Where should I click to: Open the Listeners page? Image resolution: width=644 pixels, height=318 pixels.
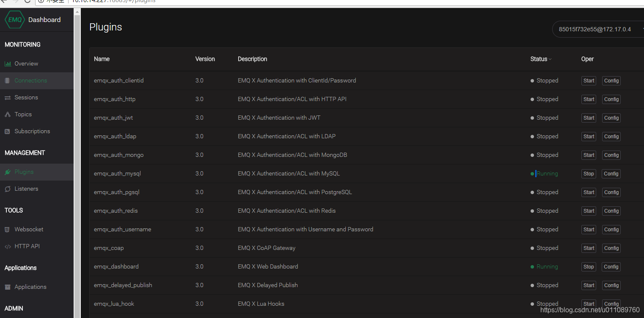coord(26,189)
